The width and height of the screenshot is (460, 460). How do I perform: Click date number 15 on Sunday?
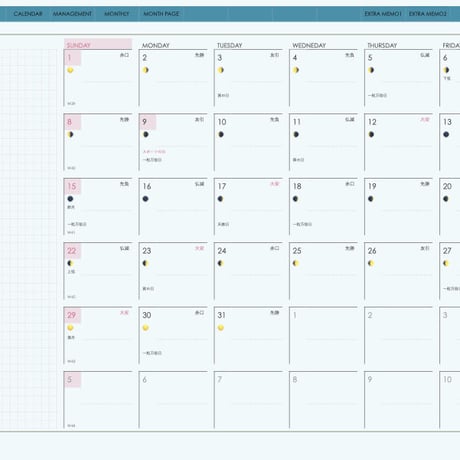click(x=72, y=186)
